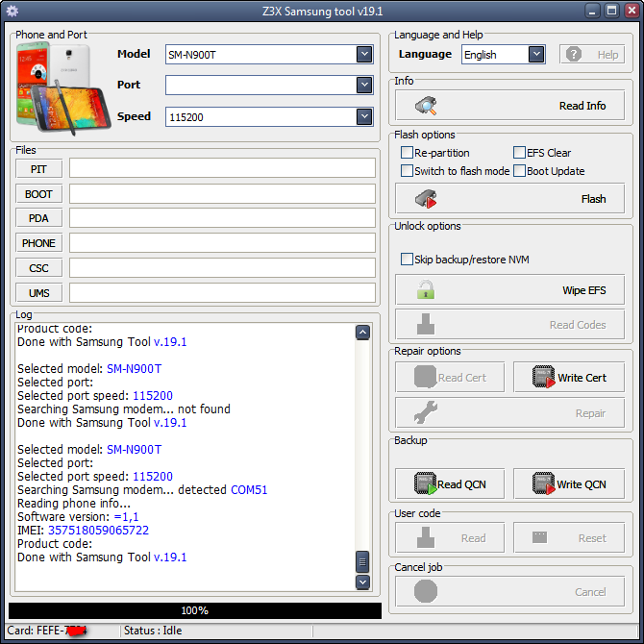Click the CSC file path field

pos(222,268)
